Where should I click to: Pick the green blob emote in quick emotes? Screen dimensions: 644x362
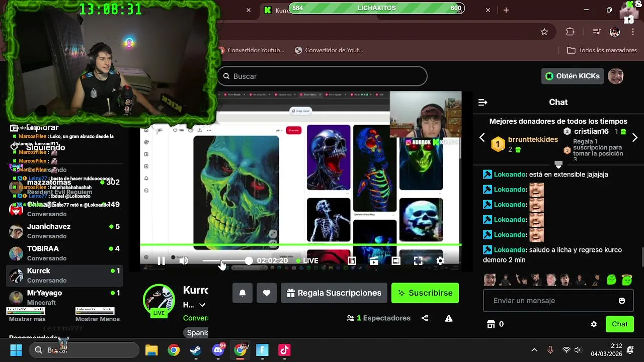pos(611,280)
